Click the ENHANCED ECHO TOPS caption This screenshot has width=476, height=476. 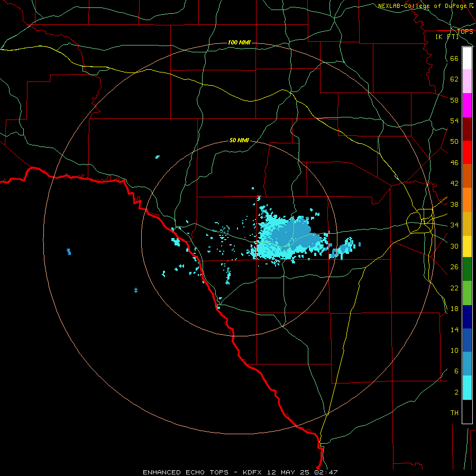186,472
